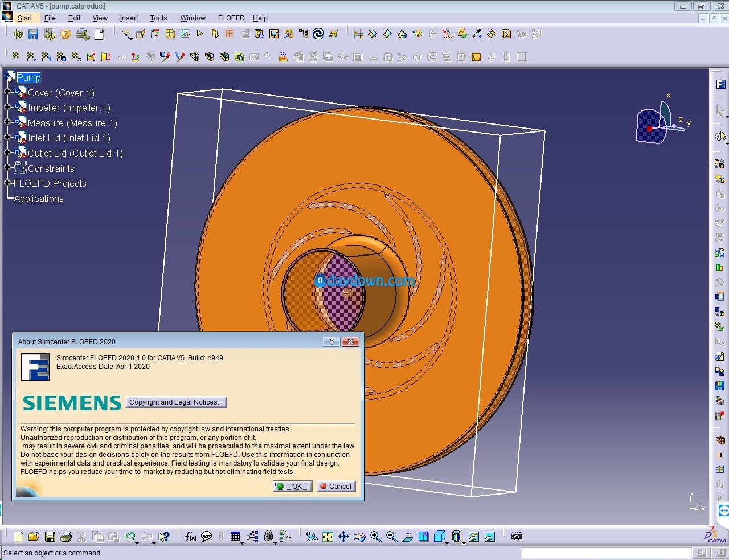The width and height of the screenshot is (729, 560).
Task: Open the view mode cylinder dropdown arrow
Action: (x=463, y=543)
